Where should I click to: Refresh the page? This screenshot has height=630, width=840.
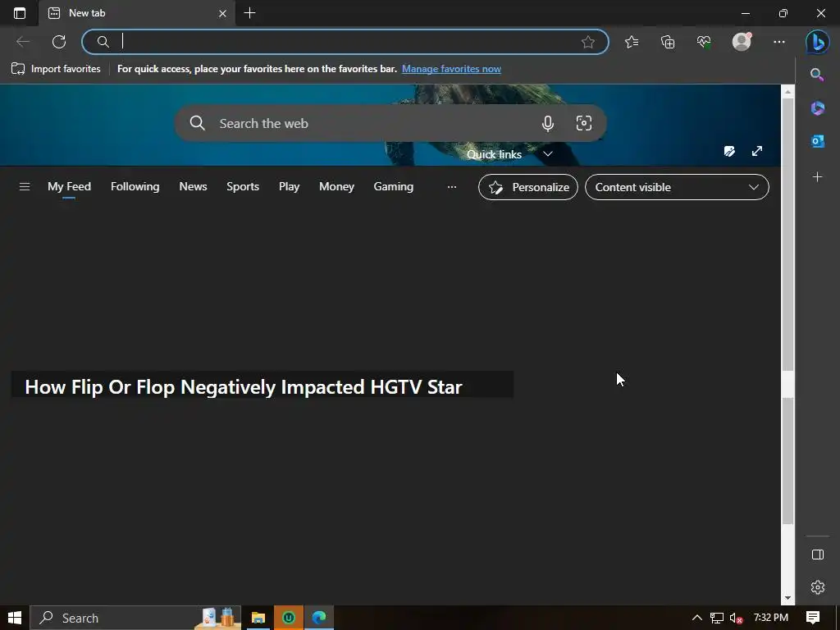[x=59, y=42]
